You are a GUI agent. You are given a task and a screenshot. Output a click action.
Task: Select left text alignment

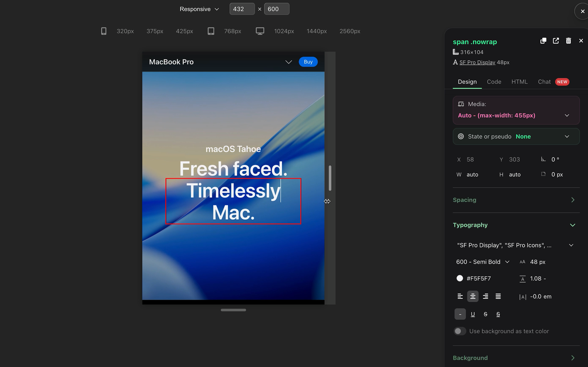tap(460, 296)
